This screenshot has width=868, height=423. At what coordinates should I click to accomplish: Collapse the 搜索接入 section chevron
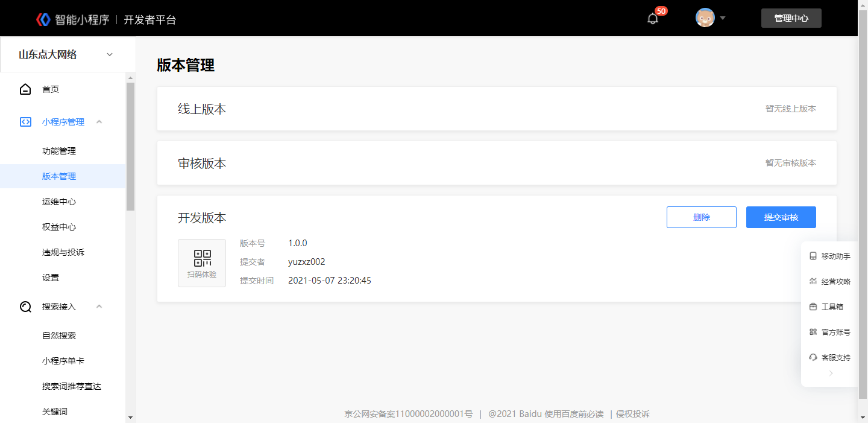point(99,307)
